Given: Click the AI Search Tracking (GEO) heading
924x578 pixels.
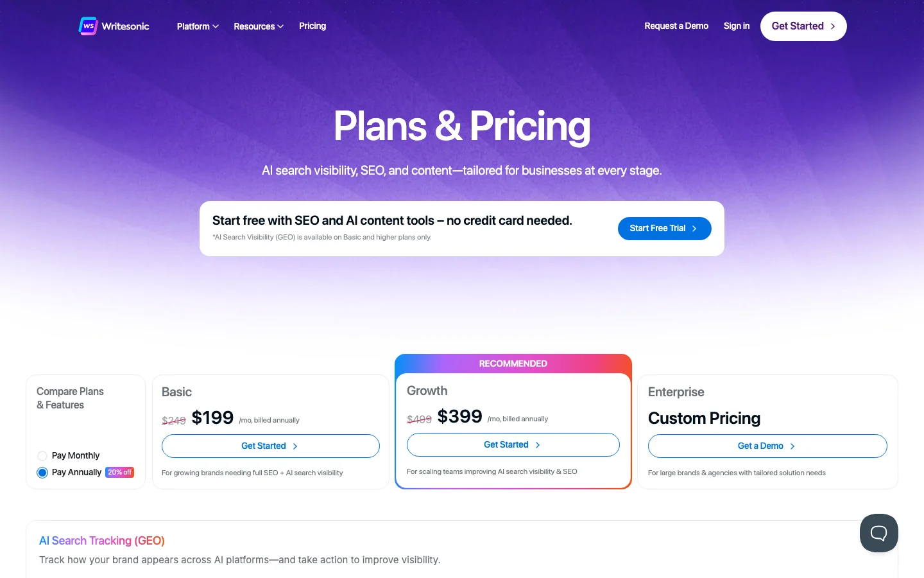Looking at the screenshot, I should (x=101, y=541).
